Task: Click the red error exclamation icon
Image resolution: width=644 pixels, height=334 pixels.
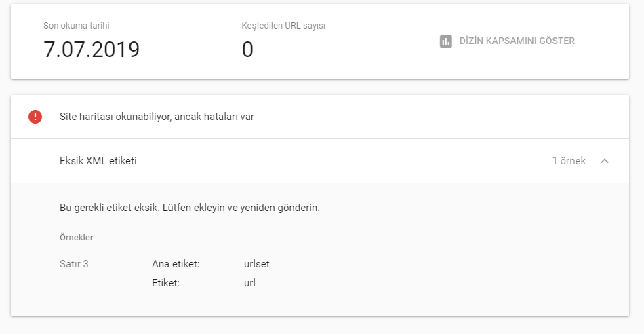Action: click(35, 117)
